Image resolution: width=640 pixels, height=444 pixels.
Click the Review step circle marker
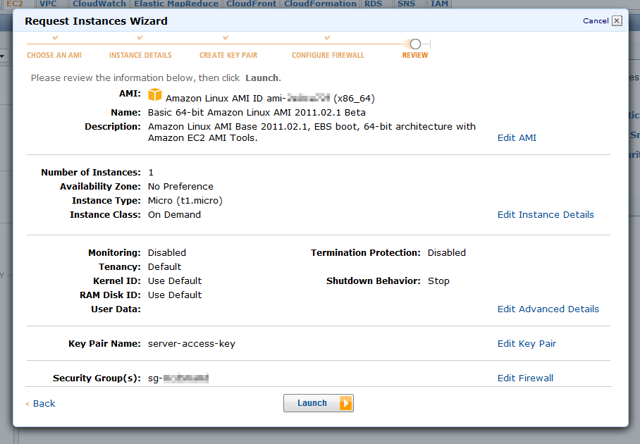416,44
